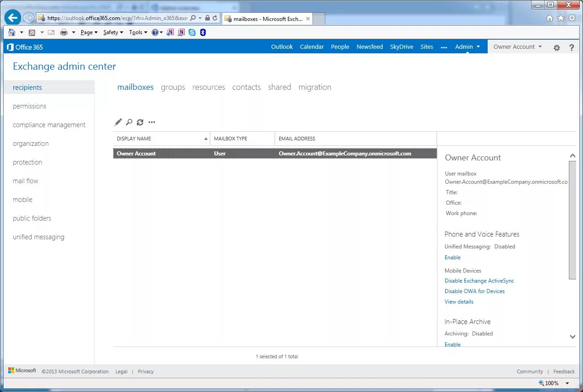Click the mailbox toolbar more options ellipsis
This screenshot has height=392, width=583.
coord(152,122)
